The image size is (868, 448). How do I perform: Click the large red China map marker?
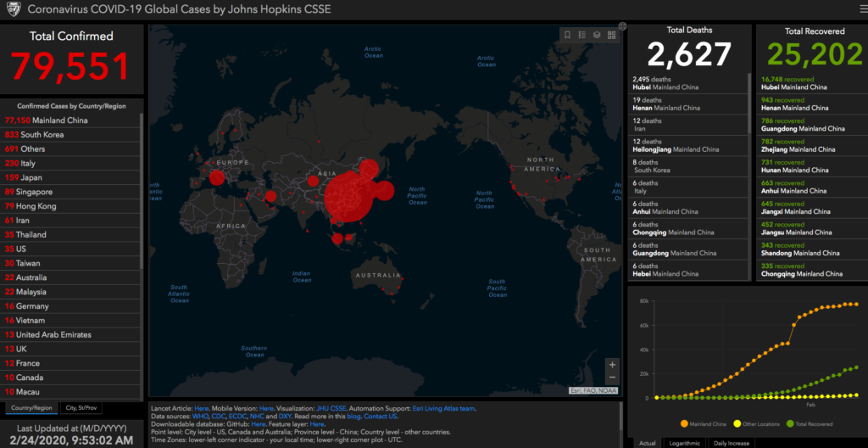point(348,198)
